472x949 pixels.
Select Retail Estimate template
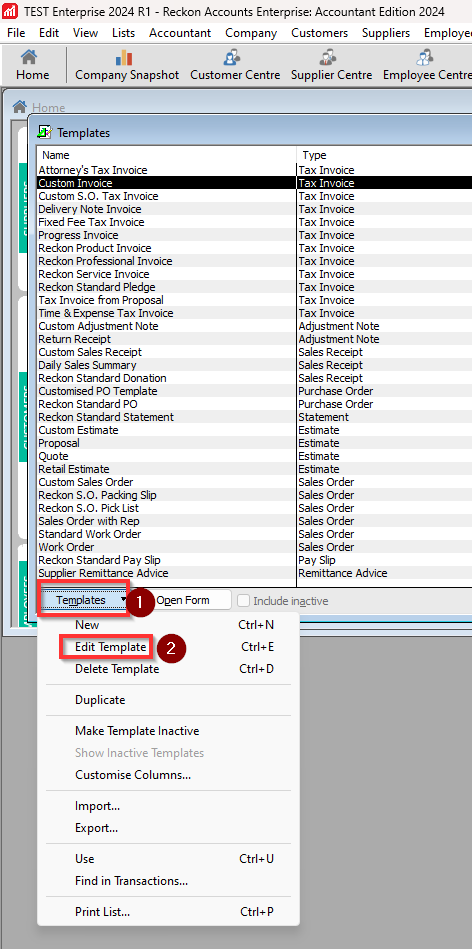(254, 469)
